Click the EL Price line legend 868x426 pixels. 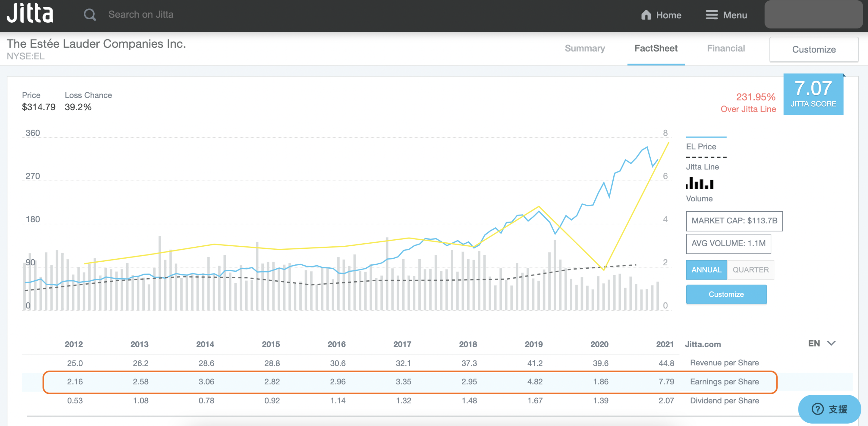click(706, 137)
